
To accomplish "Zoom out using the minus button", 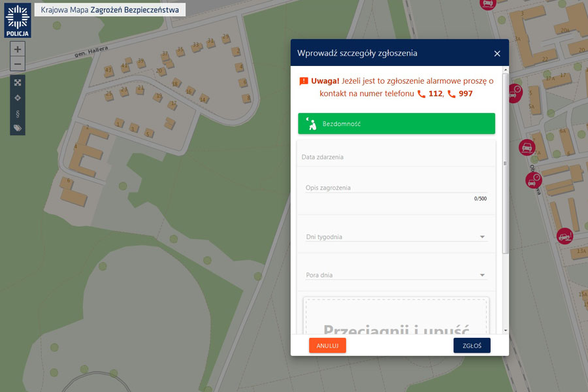I will (18, 64).
